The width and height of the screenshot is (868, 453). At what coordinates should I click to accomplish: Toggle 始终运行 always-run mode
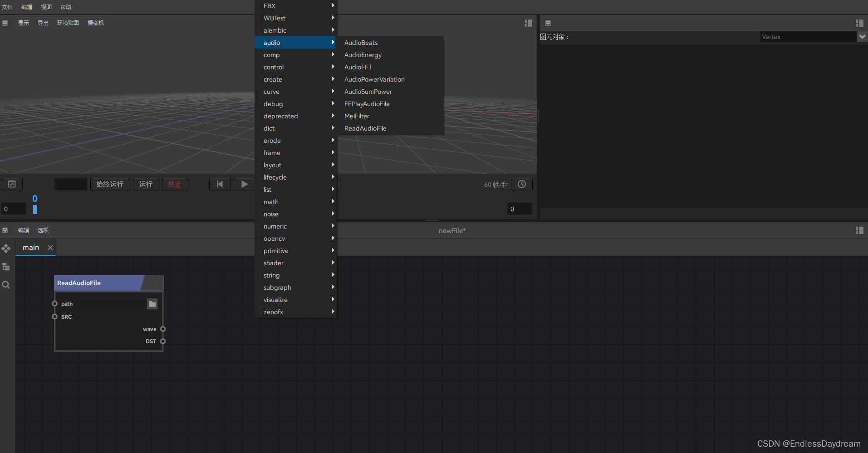[x=110, y=184]
